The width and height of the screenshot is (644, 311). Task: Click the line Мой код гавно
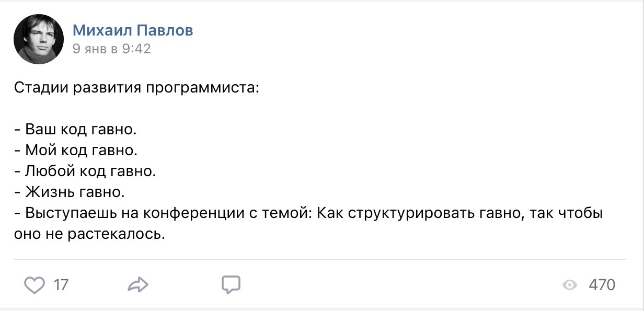(76, 151)
